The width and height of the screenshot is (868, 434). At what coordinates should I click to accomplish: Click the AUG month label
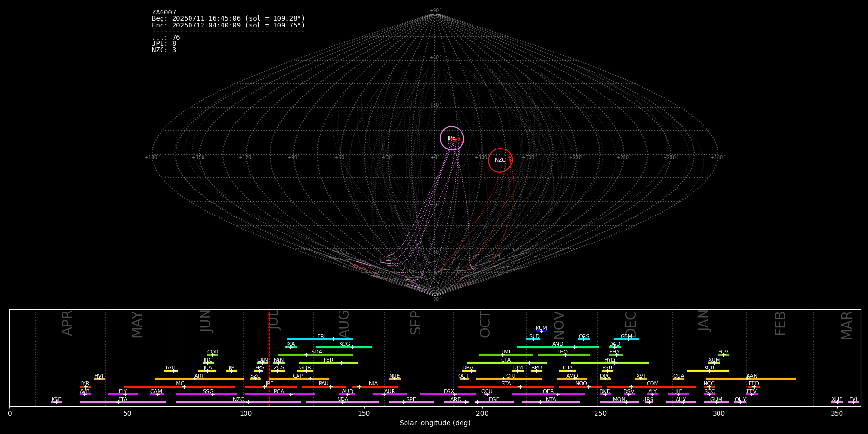coord(344,324)
